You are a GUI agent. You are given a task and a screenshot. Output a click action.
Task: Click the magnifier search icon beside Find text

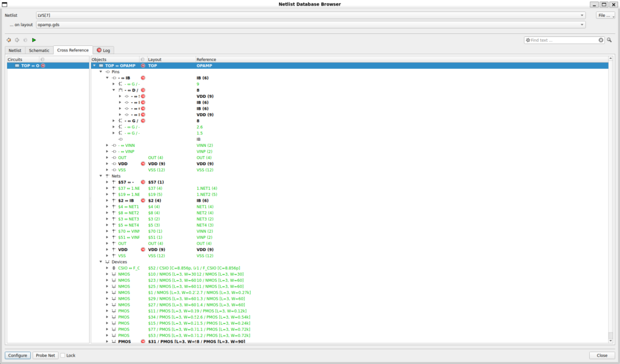(x=609, y=40)
